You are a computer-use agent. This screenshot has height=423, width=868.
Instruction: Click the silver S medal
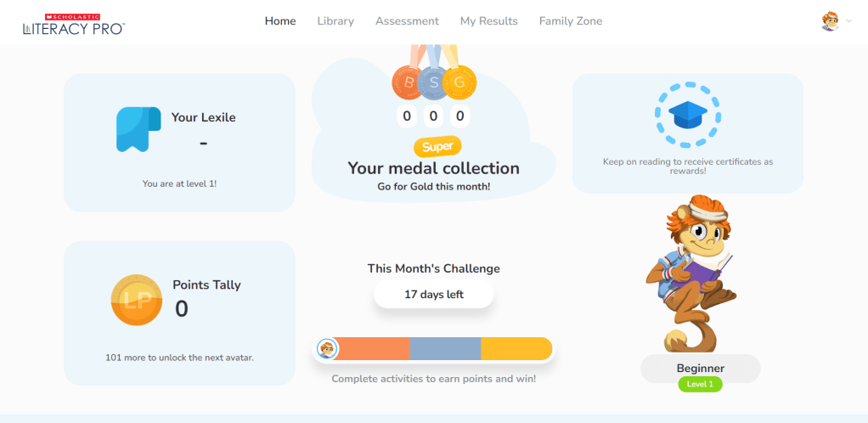click(434, 83)
